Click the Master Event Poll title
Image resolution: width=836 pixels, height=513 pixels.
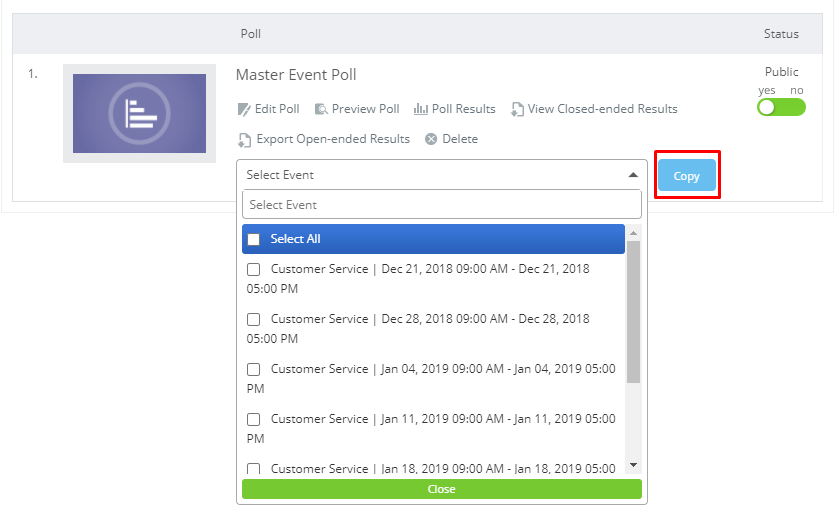296,75
